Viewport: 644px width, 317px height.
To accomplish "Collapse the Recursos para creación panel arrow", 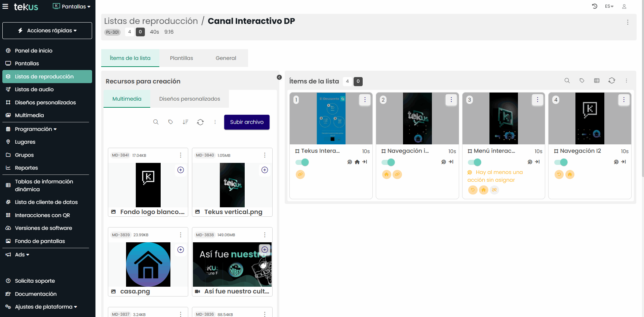I will pos(279,77).
